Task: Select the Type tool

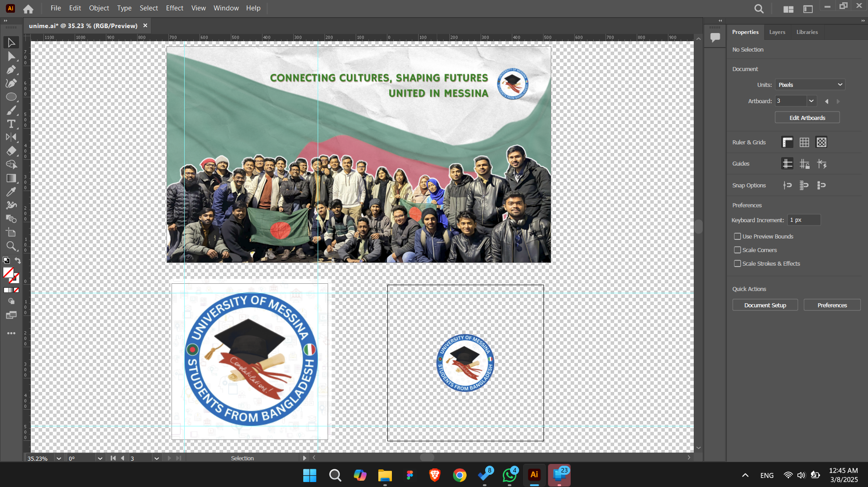Action: 11,124
